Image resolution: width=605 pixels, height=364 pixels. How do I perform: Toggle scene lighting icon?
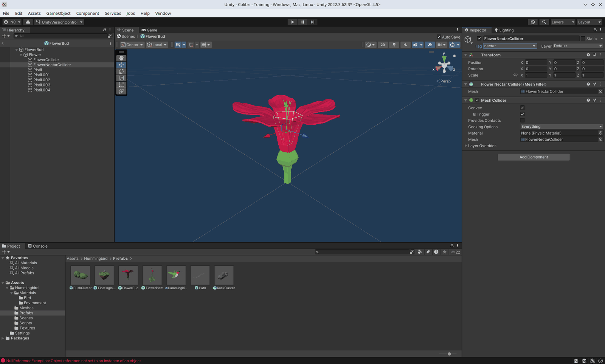pos(394,45)
